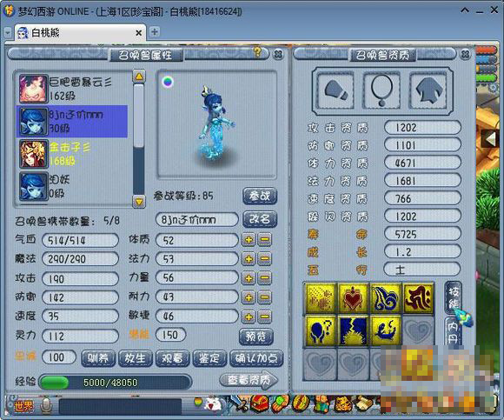This screenshot has height=420, width=504.
Task: Click the green gem hand icon in toolbar
Action: (281, 404)
